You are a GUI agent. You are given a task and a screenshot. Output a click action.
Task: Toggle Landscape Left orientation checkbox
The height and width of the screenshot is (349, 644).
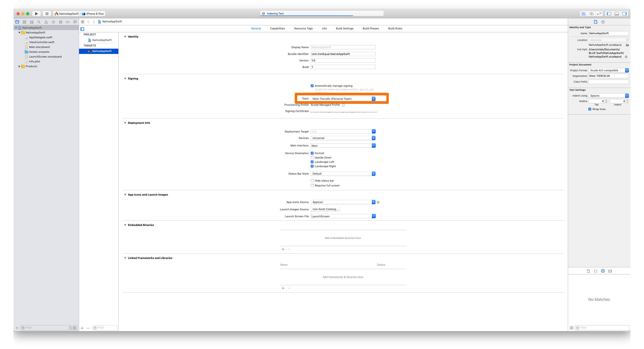point(313,162)
